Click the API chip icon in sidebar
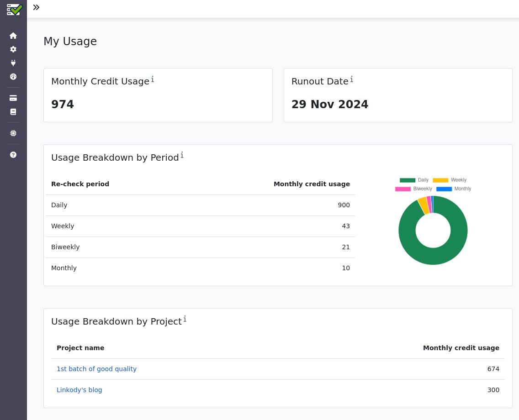Viewport: 519px width, 420px height. coord(13,133)
